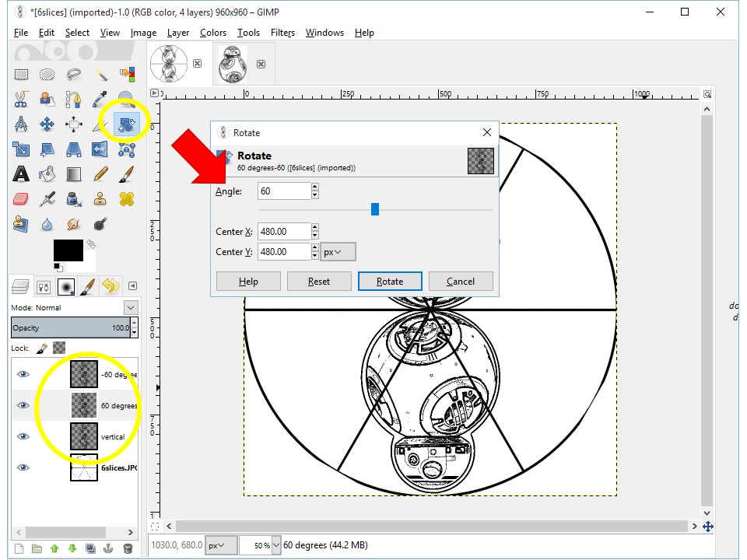Viewport: 747px width, 560px height.
Task: Open status bar px unit dropdown
Action: (222, 545)
